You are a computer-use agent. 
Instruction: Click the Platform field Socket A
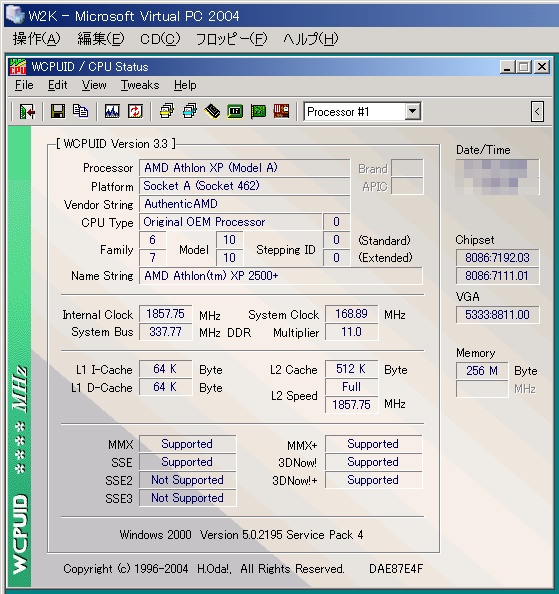244,186
